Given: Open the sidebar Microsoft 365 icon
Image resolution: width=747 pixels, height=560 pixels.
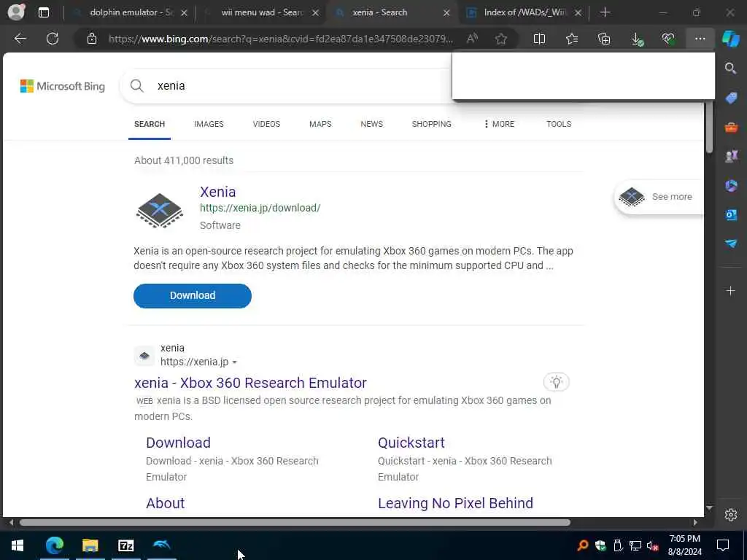Looking at the screenshot, I should (x=731, y=185).
